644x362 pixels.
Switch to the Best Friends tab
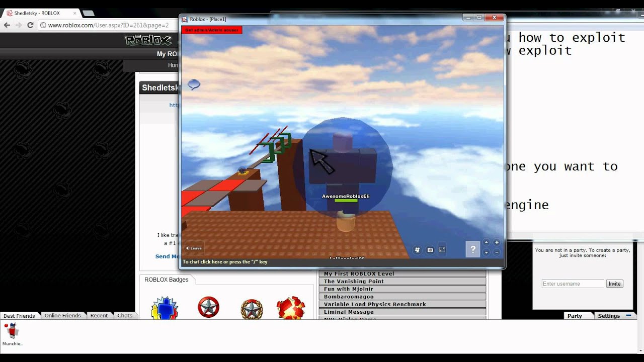pyautogui.click(x=19, y=316)
